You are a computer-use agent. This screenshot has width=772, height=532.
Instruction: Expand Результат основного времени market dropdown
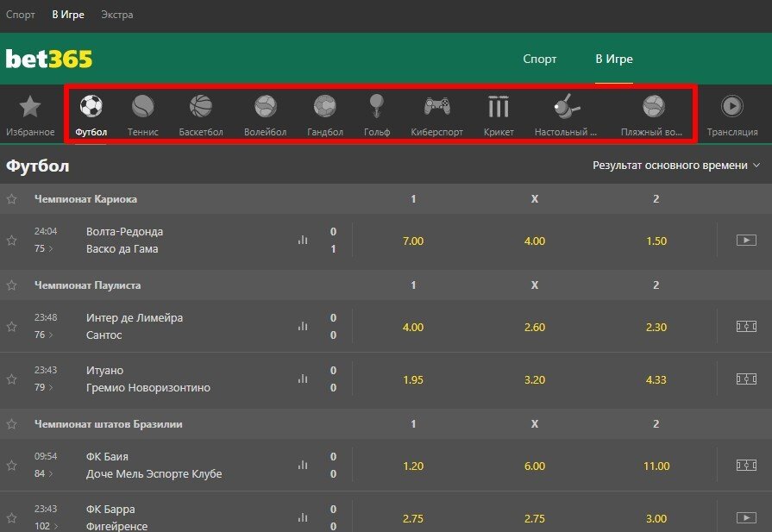[x=676, y=166]
